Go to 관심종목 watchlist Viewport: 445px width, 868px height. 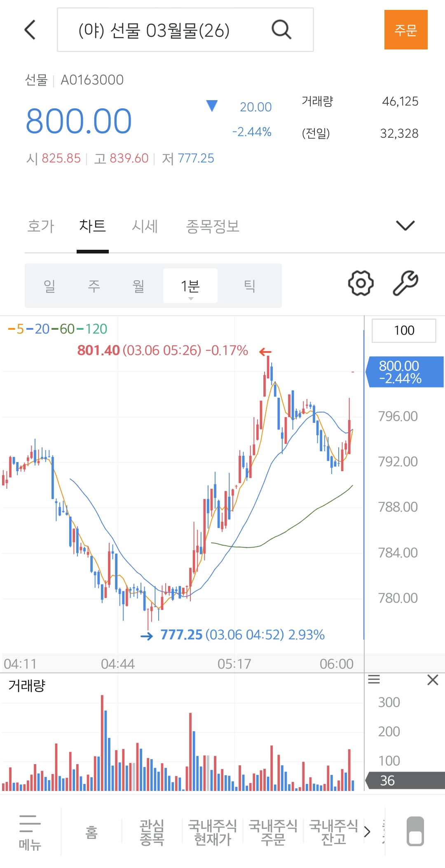pos(152,832)
